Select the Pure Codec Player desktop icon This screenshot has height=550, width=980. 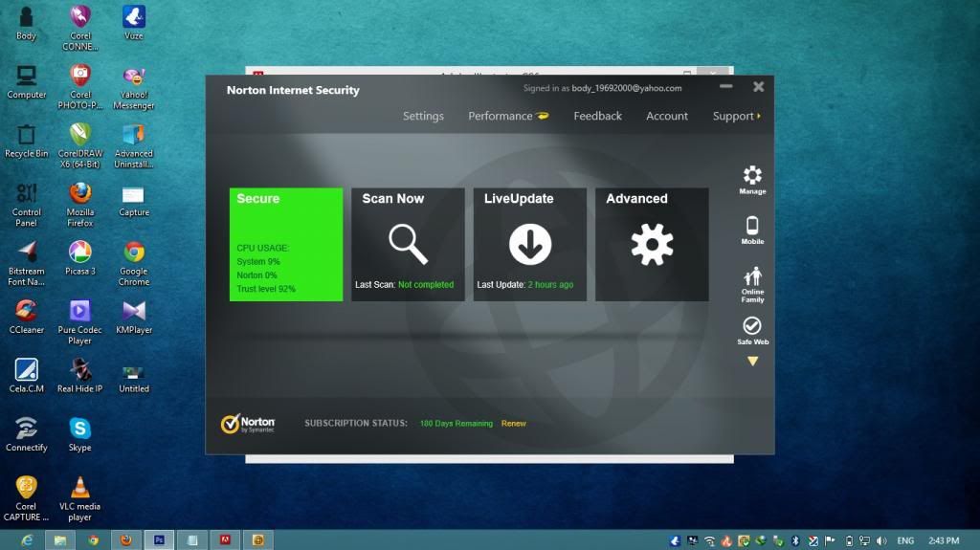click(80, 322)
